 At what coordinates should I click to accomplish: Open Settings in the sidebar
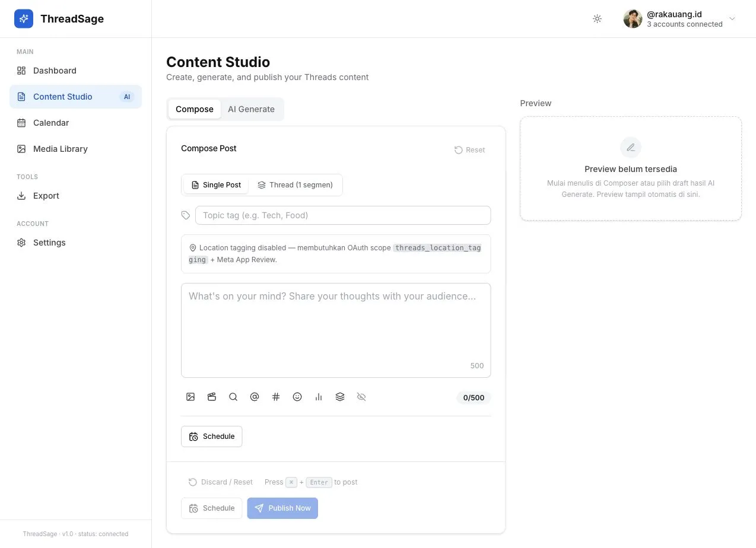[x=75, y=243]
